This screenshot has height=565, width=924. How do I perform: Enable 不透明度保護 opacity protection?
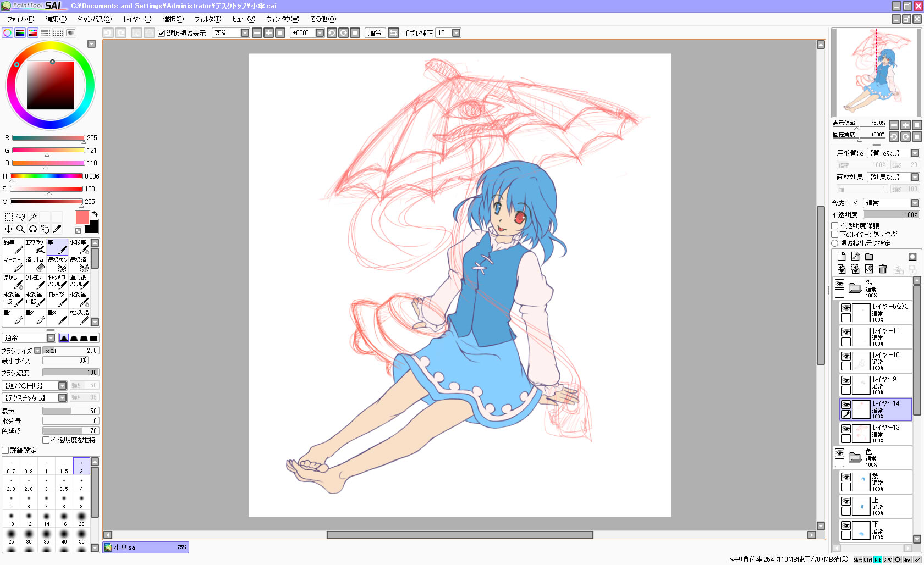(835, 226)
